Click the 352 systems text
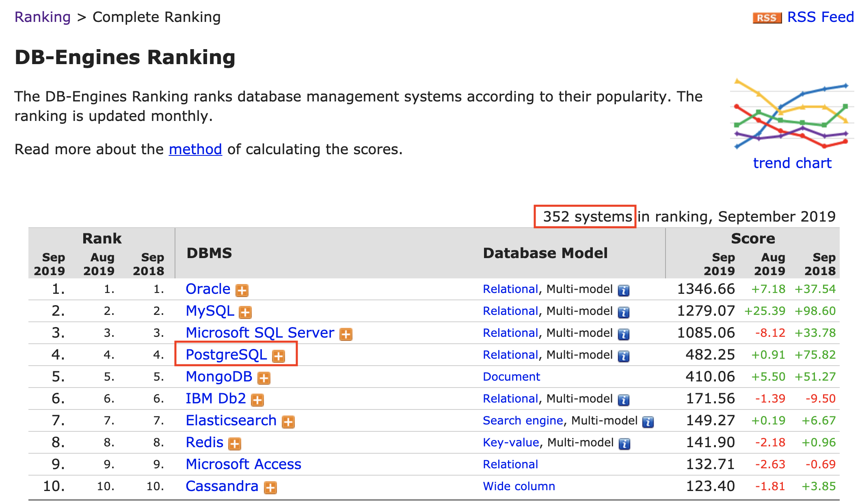 (588, 217)
